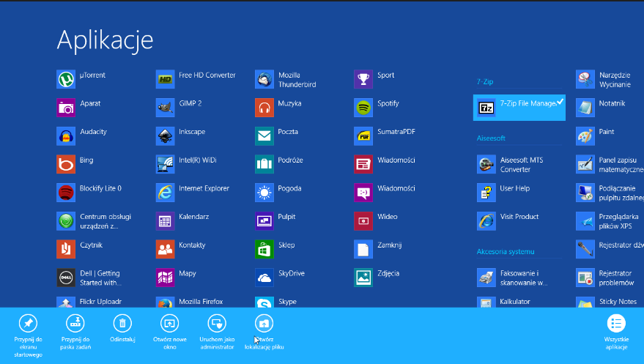Click the Bing app icon
This screenshot has height=364, width=644.
(x=66, y=164)
